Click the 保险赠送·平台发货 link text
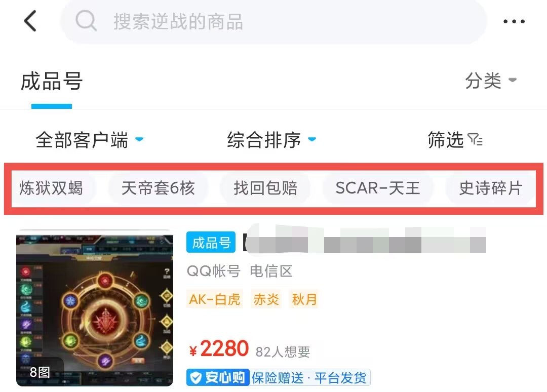This screenshot has height=392, width=547. click(x=309, y=377)
